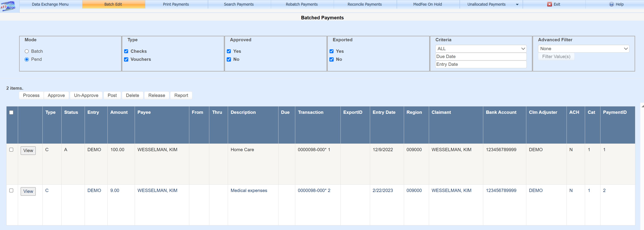Click into the Due Date field
The image size is (644, 230).
tap(481, 57)
